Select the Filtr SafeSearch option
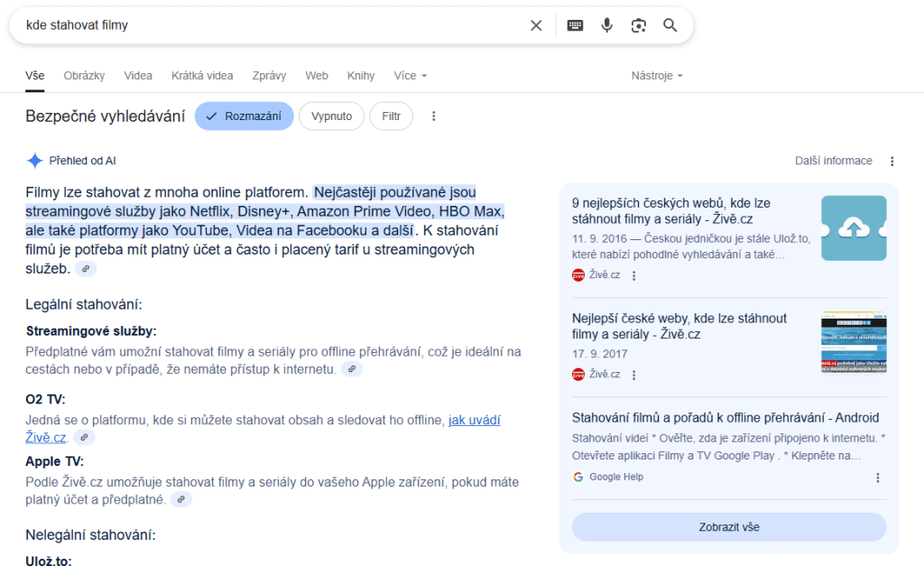Image resolution: width=924 pixels, height=566 pixels. (391, 116)
